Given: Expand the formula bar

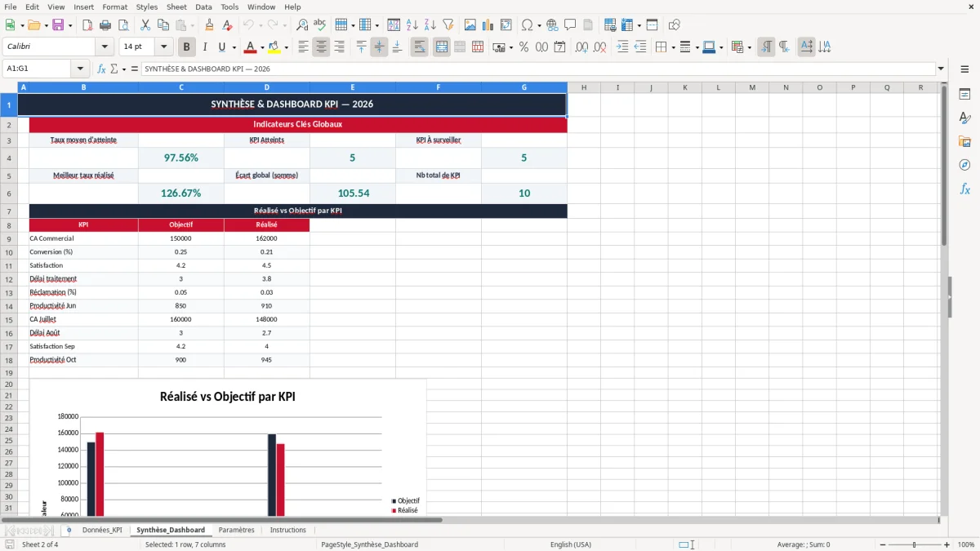Looking at the screenshot, I should (941, 69).
